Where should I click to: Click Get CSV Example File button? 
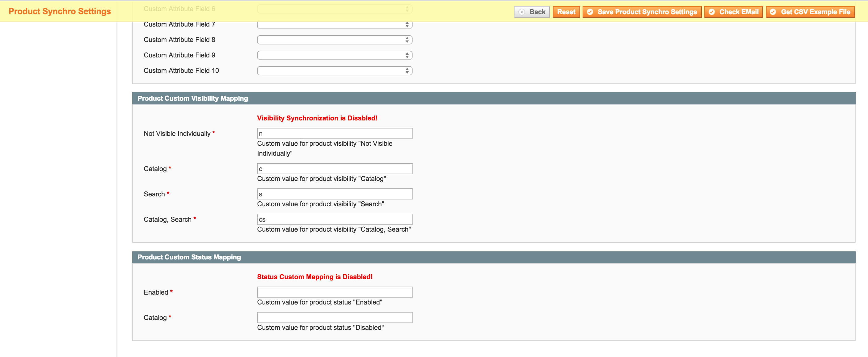pyautogui.click(x=810, y=12)
